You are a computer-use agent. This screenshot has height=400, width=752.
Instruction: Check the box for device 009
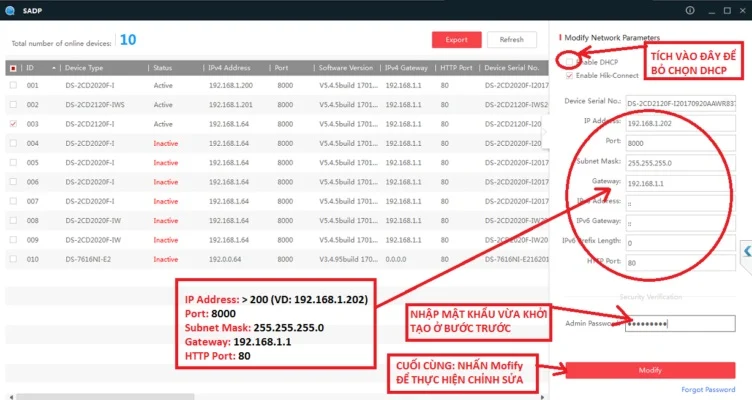click(13, 240)
